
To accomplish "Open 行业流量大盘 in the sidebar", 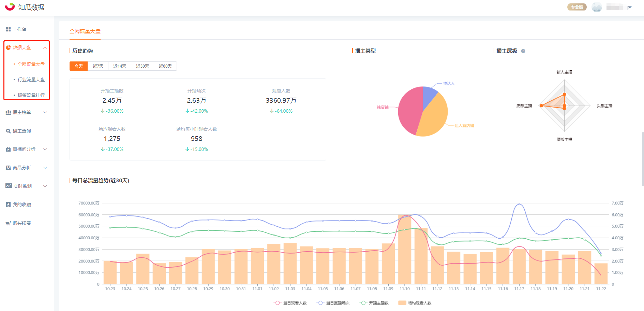I will pos(31,80).
